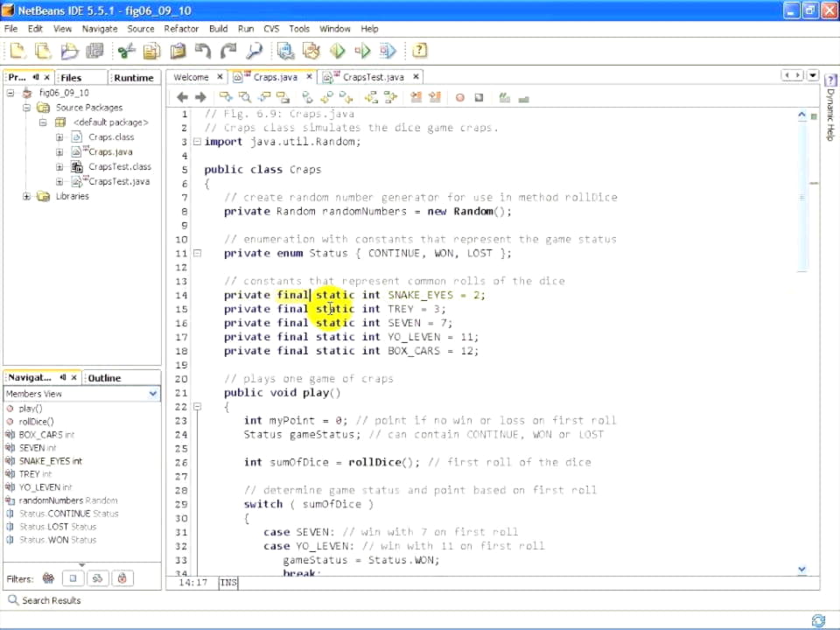Click the Paste clipboard icon

click(x=178, y=51)
